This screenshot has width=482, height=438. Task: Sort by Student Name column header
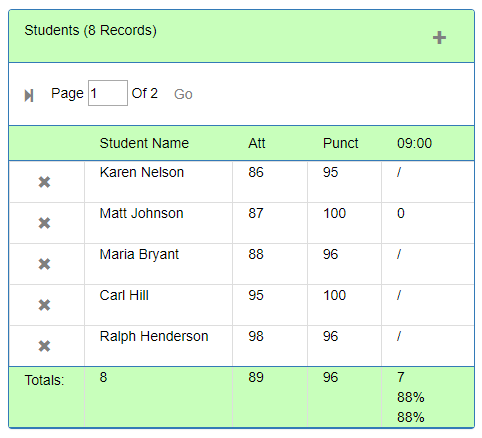tap(144, 143)
